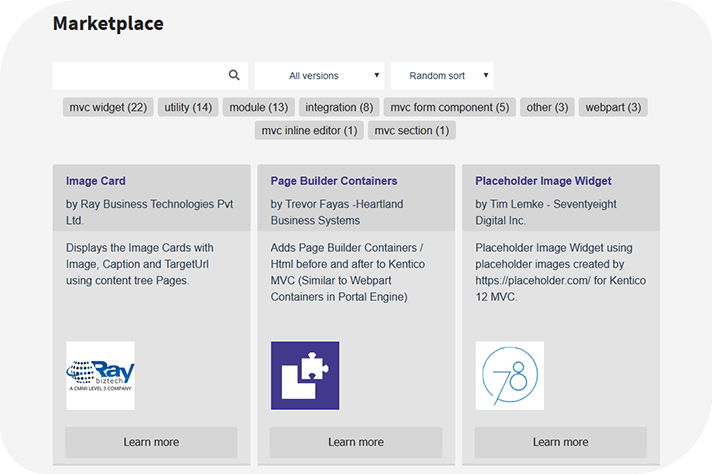Open the All versions dropdown

tap(319, 75)
